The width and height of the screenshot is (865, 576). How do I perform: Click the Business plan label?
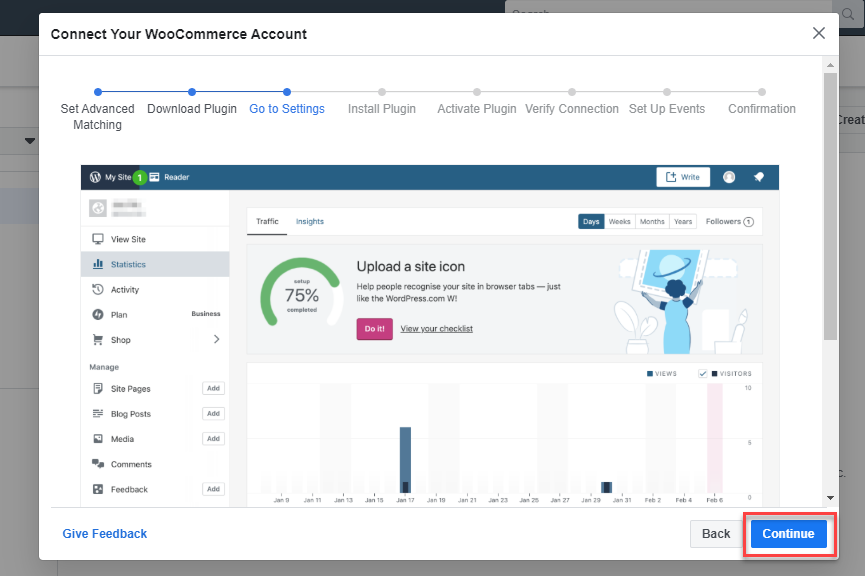coord(206,313)
